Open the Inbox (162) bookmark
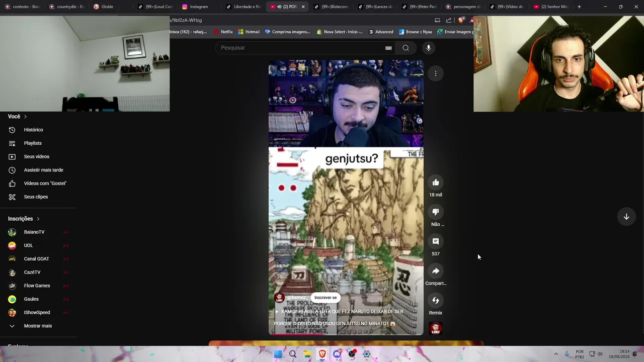The width and height of the screenshot is (644, 362). tap(189, 32)
